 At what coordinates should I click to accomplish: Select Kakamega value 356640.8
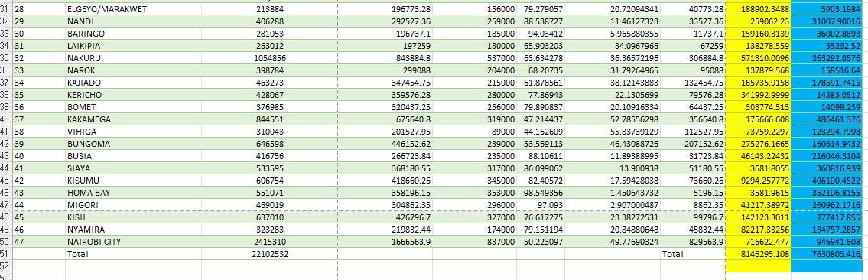(x=693, y=119)
